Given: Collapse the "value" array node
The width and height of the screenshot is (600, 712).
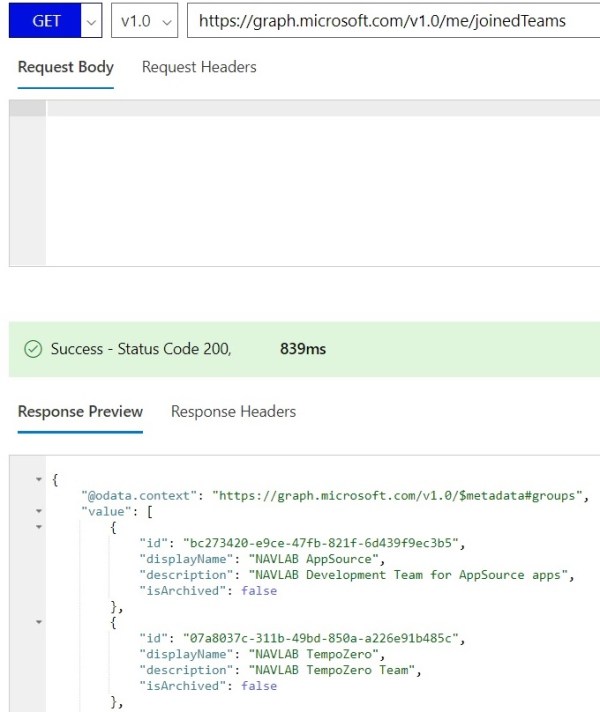Looking at the screenshot, I should (40, 511).
